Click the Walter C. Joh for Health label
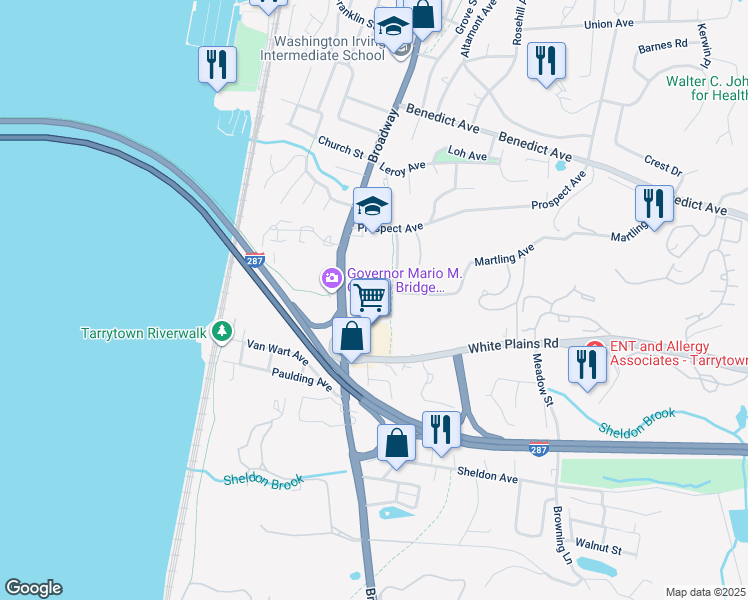The width and height of the screenshot is (748, 600). tap(707, 88)
